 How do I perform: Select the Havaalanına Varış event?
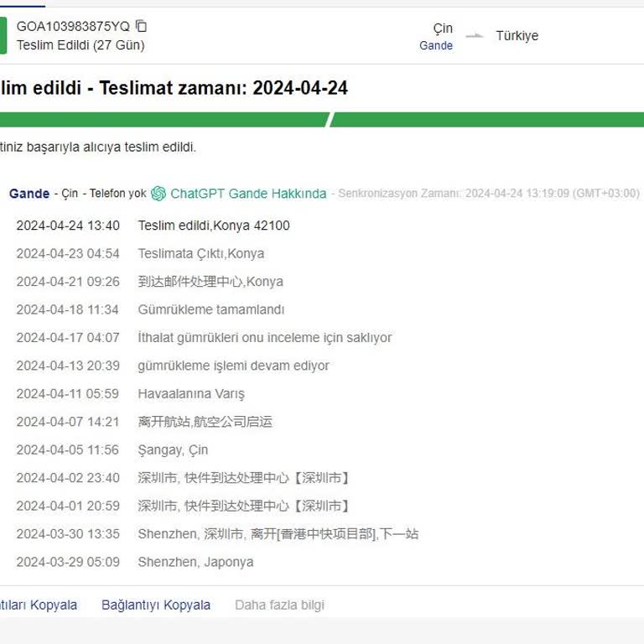[x=191, y=394]
